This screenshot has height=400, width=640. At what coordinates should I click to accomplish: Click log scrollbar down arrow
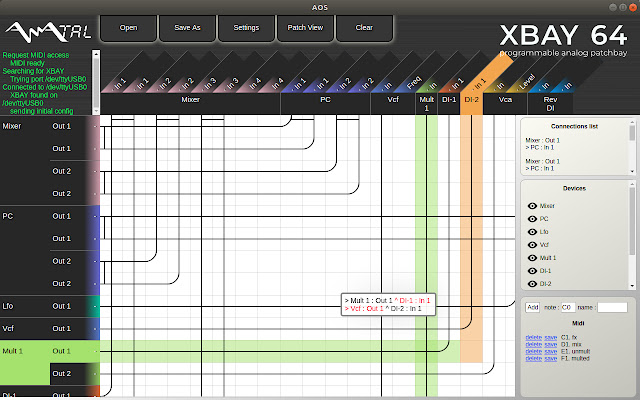click(x=96, y=111)
